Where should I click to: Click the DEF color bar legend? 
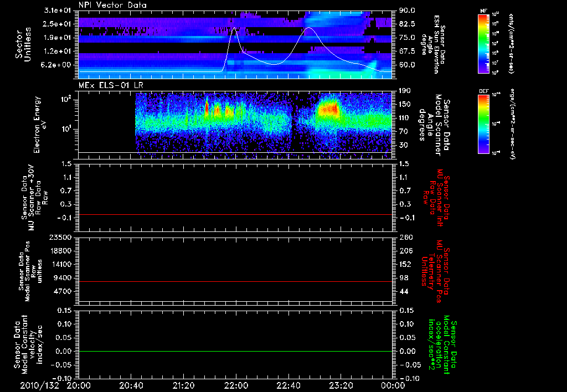pyautogui.click(x=484, y=124)
